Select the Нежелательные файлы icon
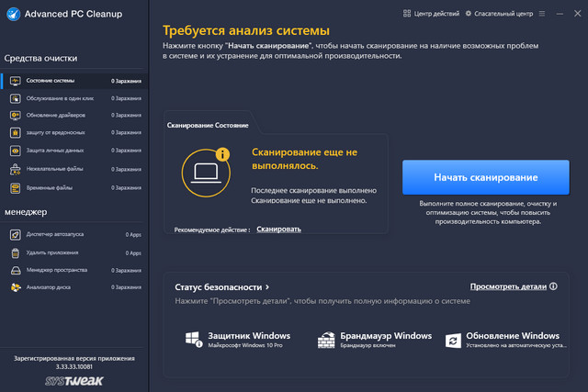The image size is (588, 392). [15, 170]
